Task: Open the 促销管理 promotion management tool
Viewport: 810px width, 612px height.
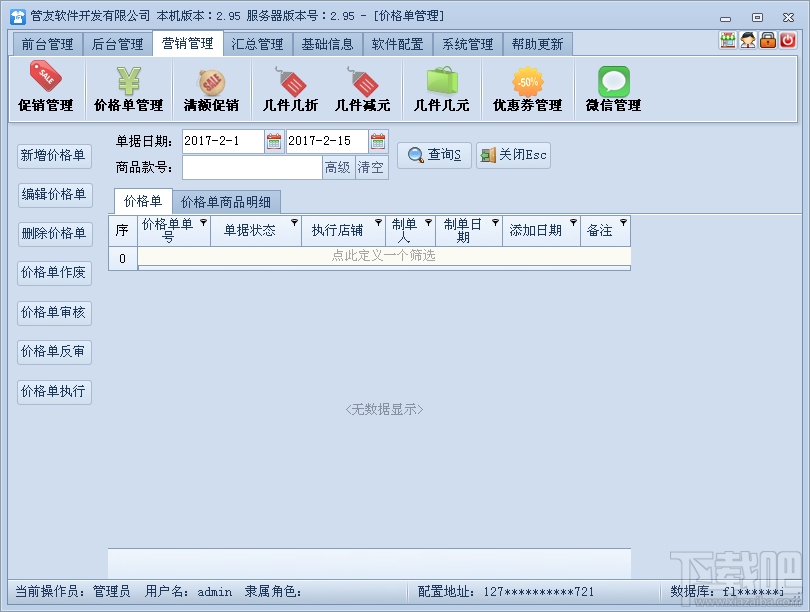Action: point(45,89)
